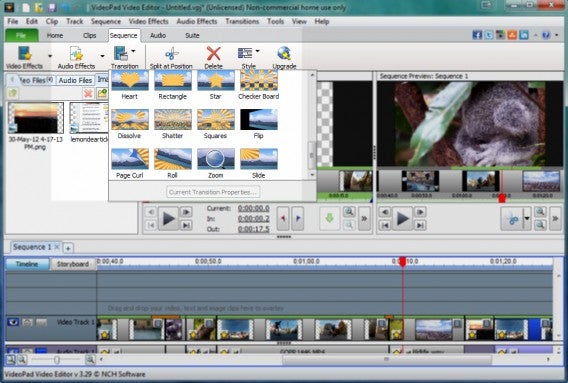Expand the Video Effects dropdown arrow
This screenshot has width=568, height=383.
50,56
